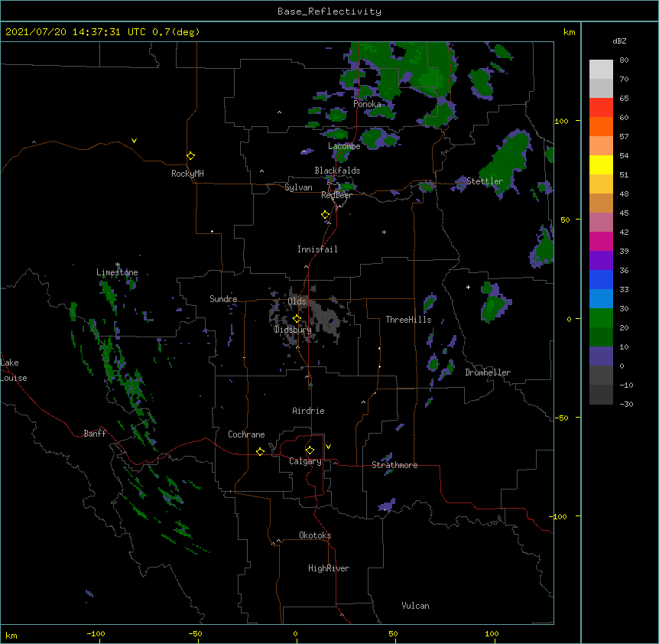Click the yellow diamond marker near RockyMH
Screen dimensions: 659x644
tap(191, 156)
